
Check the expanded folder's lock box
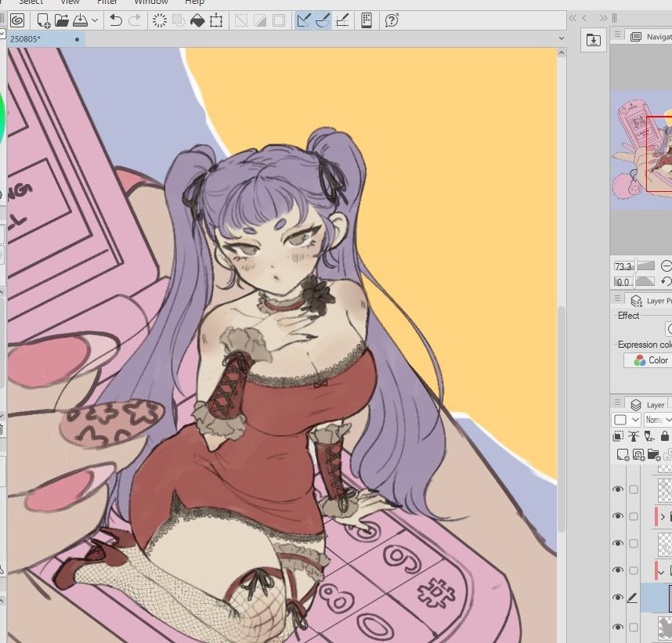pyautogui.click(x=634, y=571)
